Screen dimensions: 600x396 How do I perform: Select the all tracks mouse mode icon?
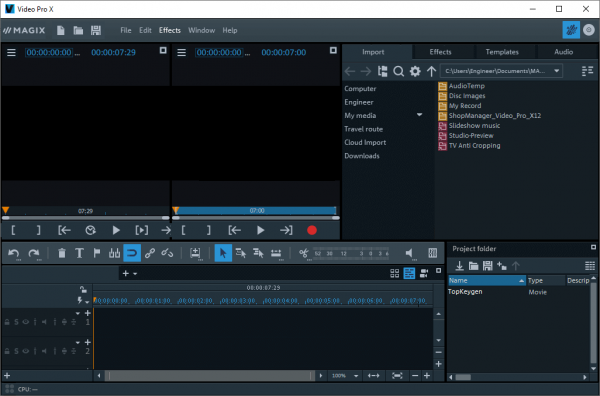pos(258,253)
